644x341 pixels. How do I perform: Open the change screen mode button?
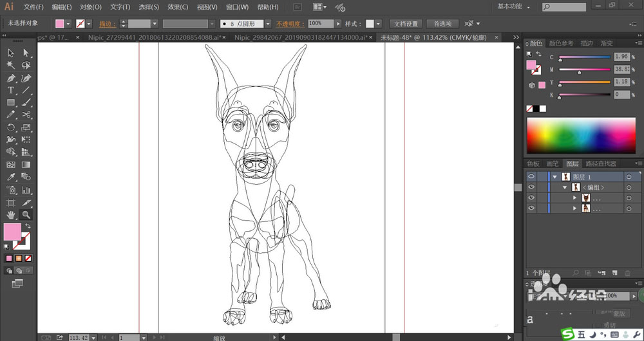(x=17, y=283)
